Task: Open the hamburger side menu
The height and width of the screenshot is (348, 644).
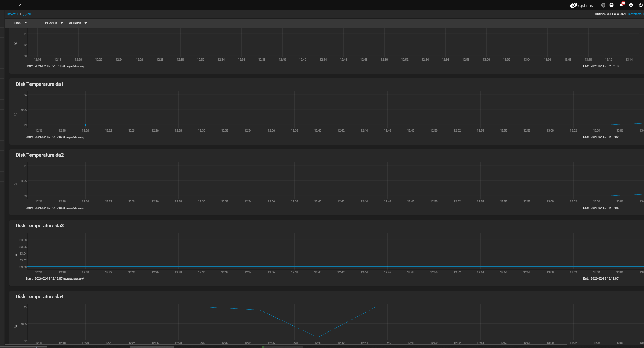Action: tap(12, 5)
